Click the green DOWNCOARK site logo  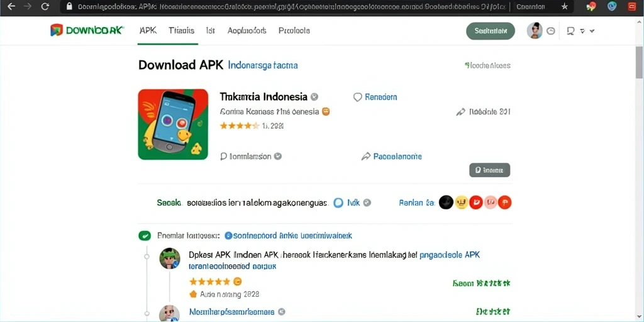87,30
